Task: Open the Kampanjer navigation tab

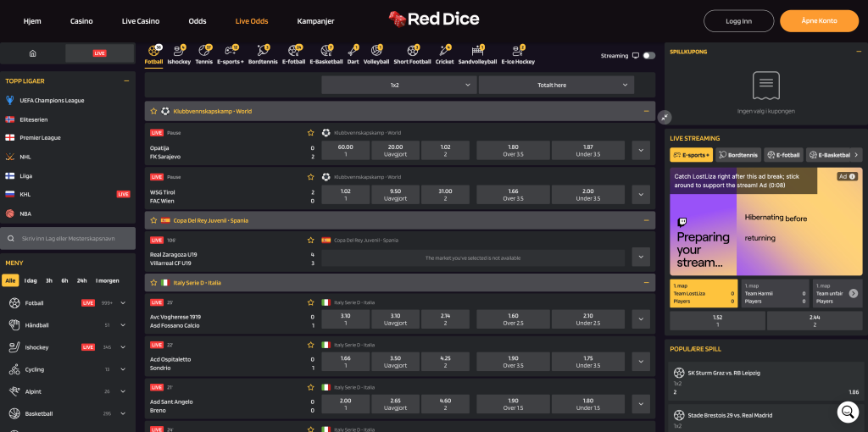Action: tap(315, 21)
